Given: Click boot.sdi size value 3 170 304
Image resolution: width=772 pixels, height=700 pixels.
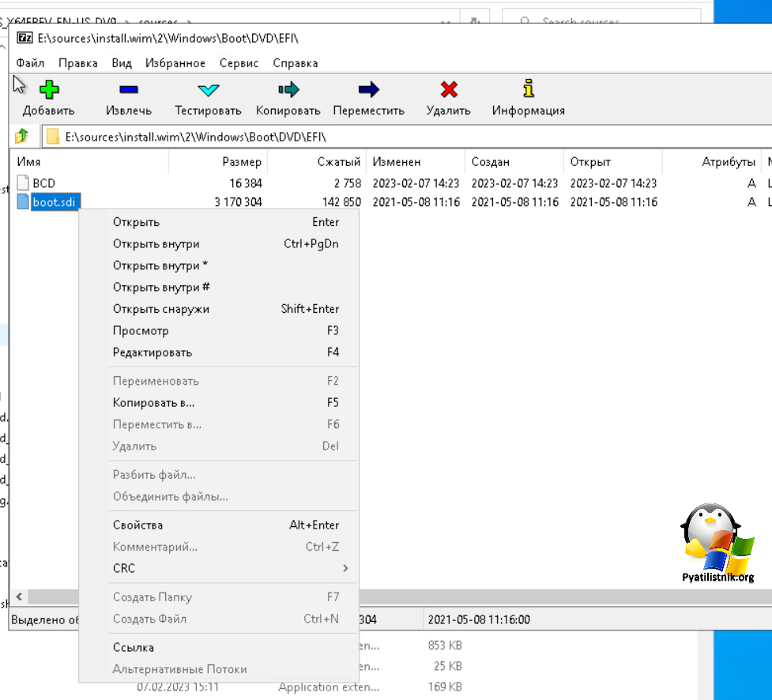Looking at the screenshot, I should [x=239, y=201].
